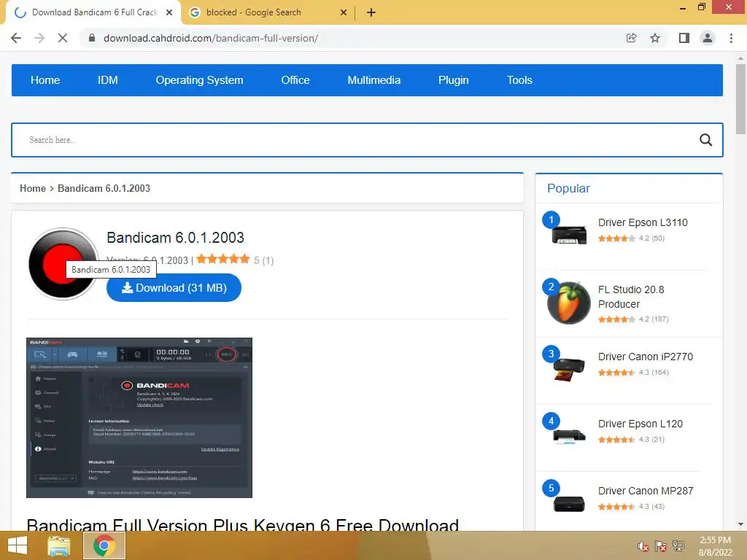Screen dimensions: 747x560
Task: Click the address bar URL
Action: pos(211,38)
